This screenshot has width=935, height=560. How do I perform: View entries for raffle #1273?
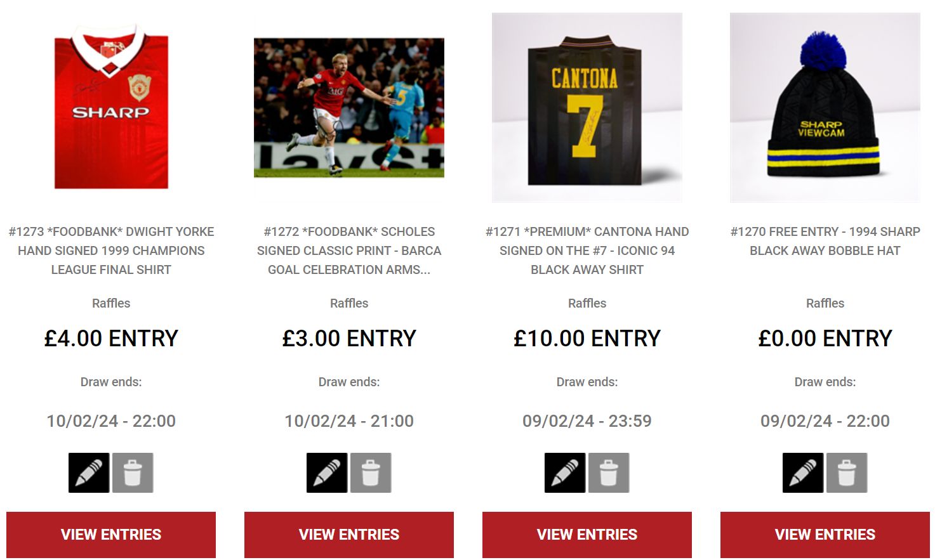point(111,535)
